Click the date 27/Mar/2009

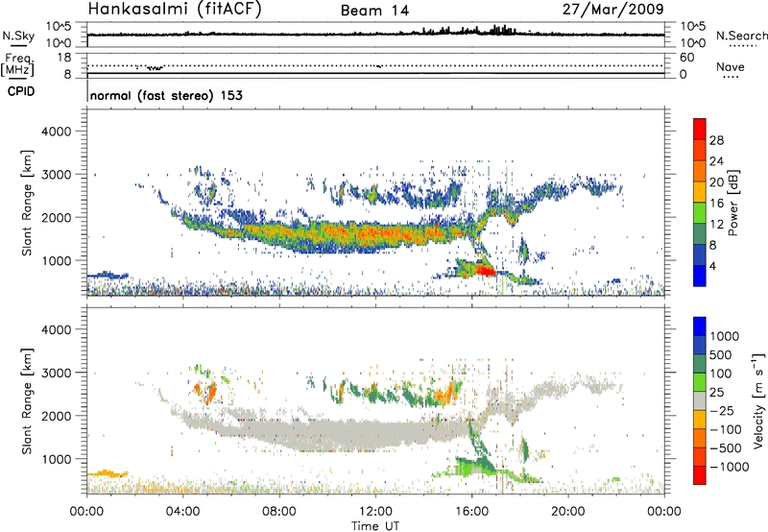(x=612, y=9)
